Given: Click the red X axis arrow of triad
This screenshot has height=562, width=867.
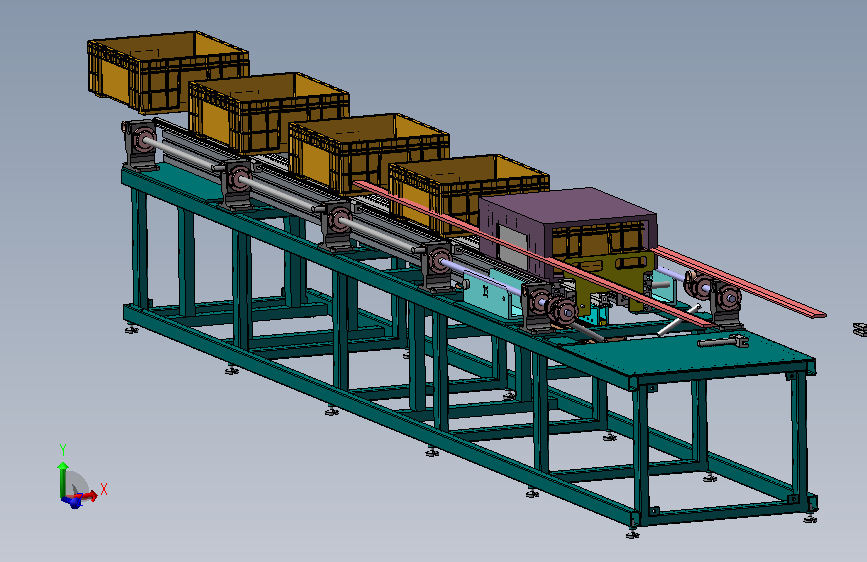Looking at the screenshot, I should 85,496.
